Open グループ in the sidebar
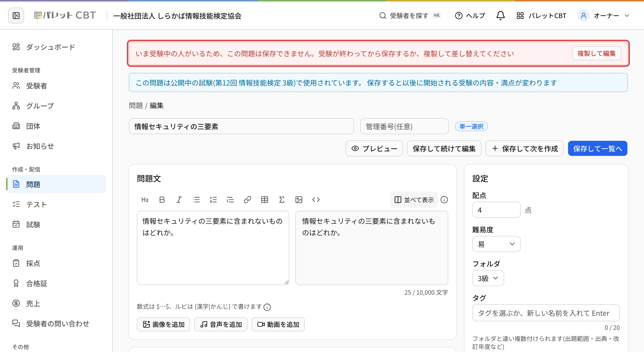 (56, 106)
